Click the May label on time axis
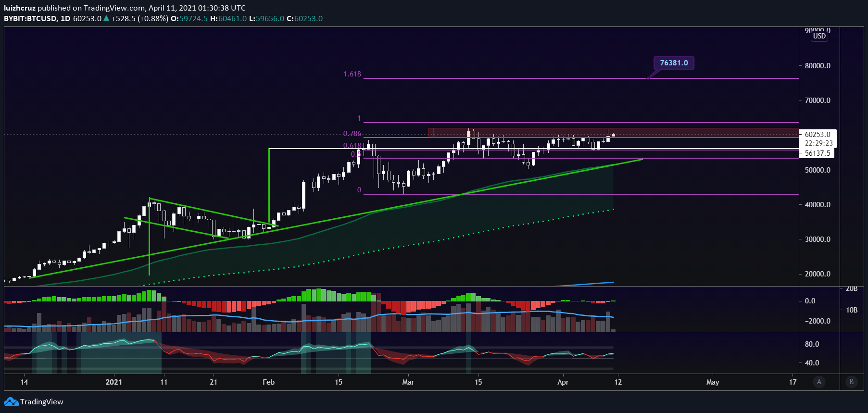This screenshot has width=868, height=413. pyautogui.click(x=713, y=382)
